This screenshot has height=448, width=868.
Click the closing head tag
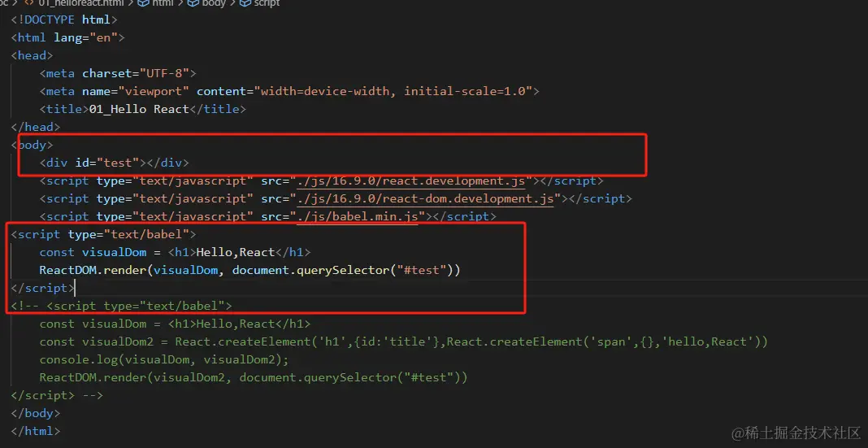pyautogui.click(x=36, y=127)
